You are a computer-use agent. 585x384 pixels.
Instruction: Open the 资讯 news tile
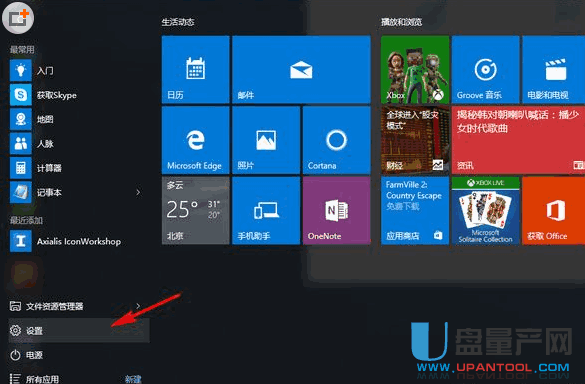pyautogui.click(x=518, y=140)
